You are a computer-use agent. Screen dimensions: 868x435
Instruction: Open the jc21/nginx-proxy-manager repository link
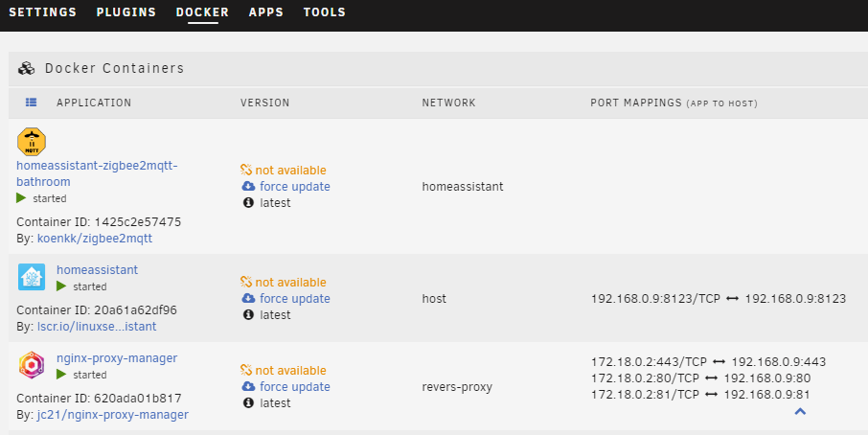point(113,415)
